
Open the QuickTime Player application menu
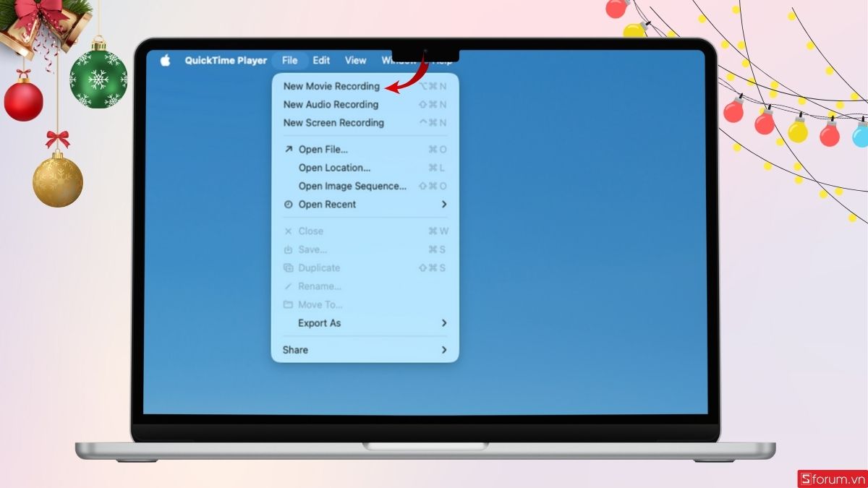coord(226,61)
